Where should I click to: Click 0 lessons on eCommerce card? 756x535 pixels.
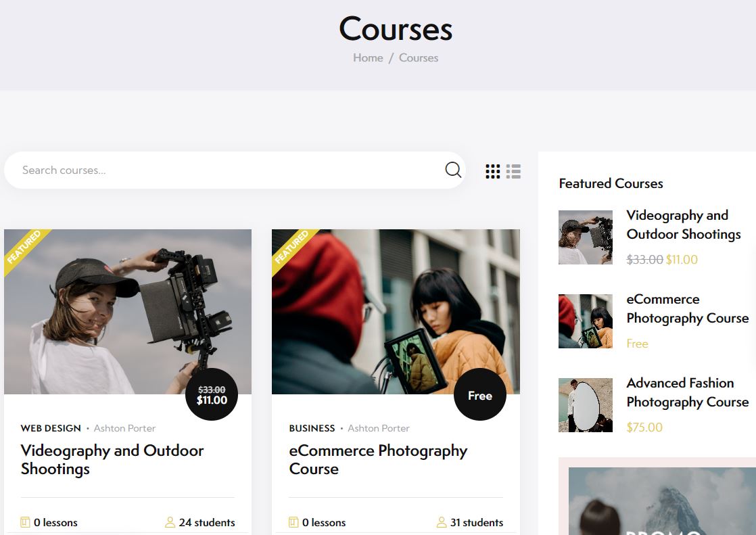pyautogui.click(x=323, y=522)
